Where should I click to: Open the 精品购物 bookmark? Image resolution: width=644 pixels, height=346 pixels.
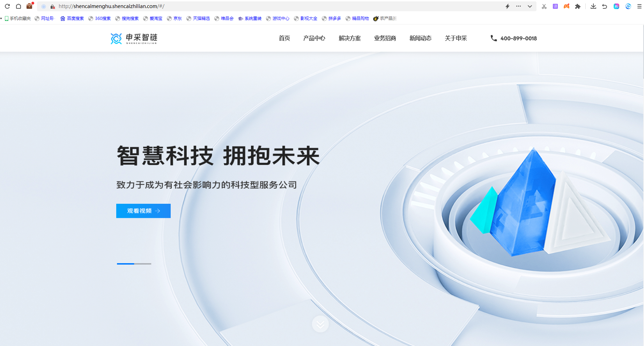coord(357,19)
